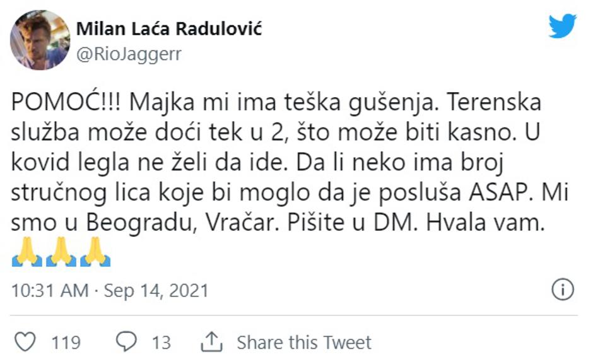This screenshot has width=593, height=364.
Task: Click the 13 replies count
Action: [x=161, y=343]
